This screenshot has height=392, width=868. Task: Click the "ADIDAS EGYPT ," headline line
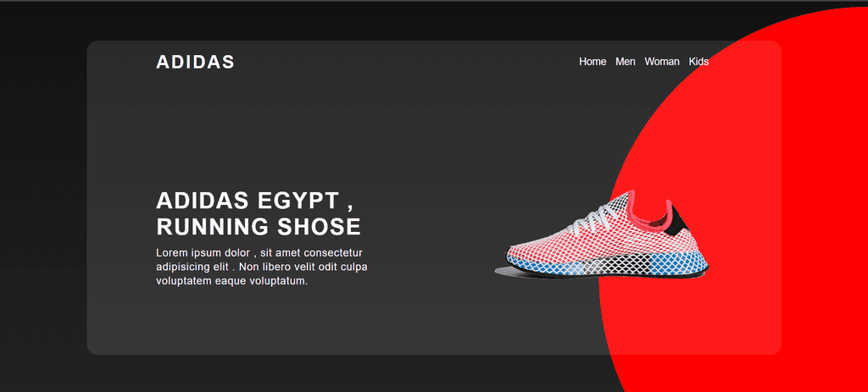254,201
